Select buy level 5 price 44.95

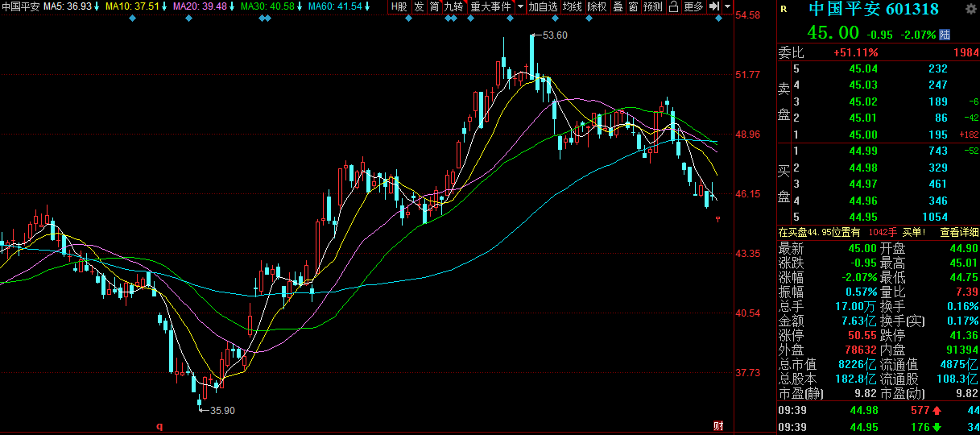click(x=863, y=217)
